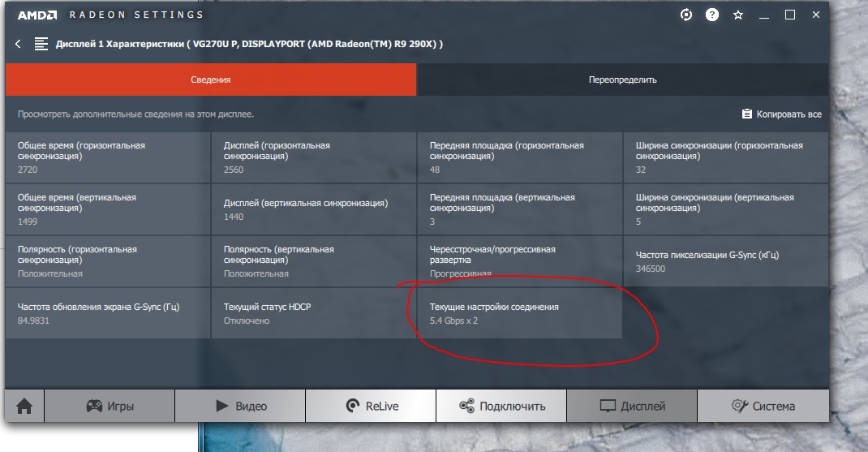Close the Radeon Settings window

(816, 15)
